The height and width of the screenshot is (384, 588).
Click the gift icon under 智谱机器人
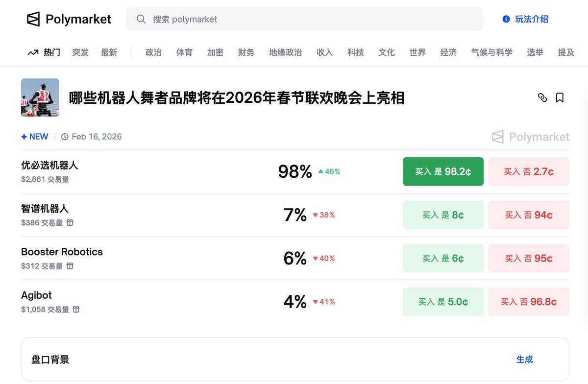tap(70, 223)
